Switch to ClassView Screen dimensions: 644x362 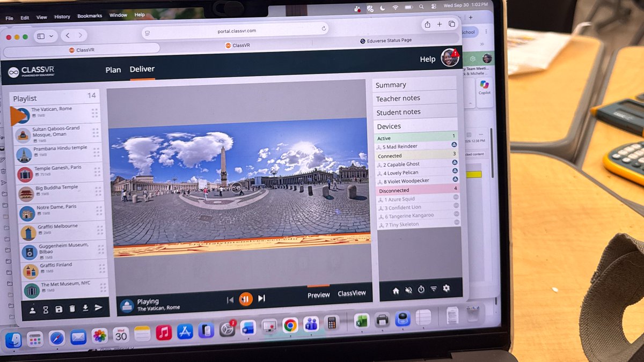[352, 293]
